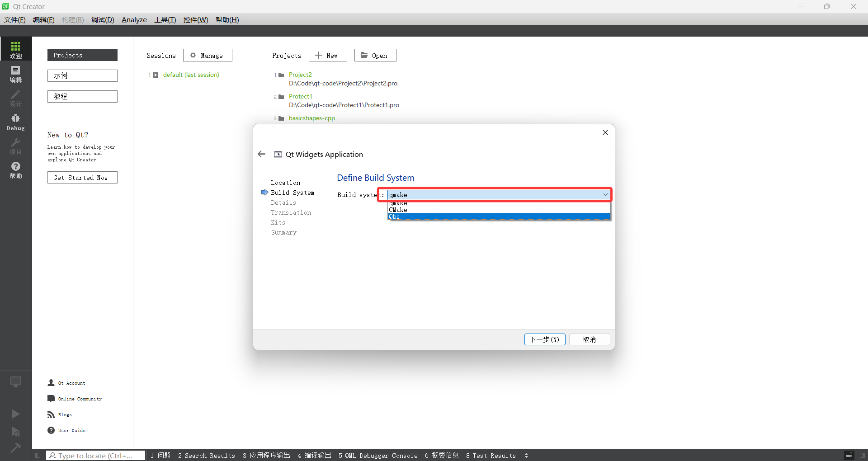
Task: Open 6 概要信息 pane
Action: click(442, 456)
